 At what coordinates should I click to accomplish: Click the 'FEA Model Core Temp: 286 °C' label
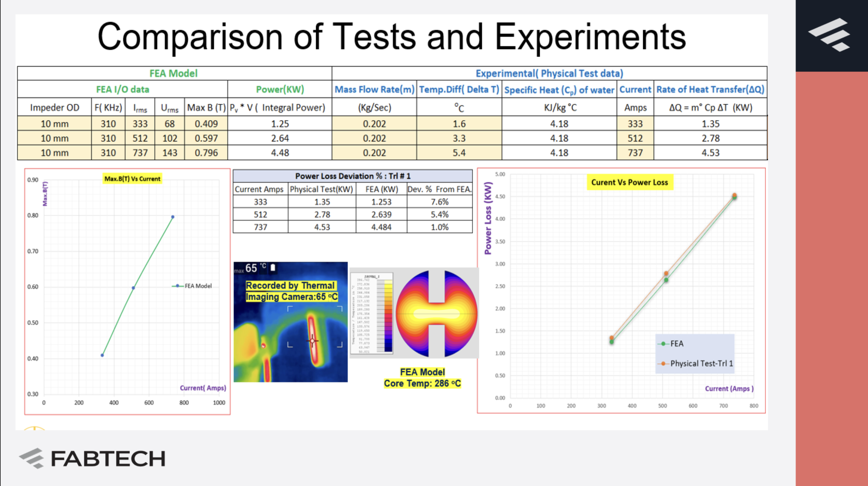tap(422, 378)
